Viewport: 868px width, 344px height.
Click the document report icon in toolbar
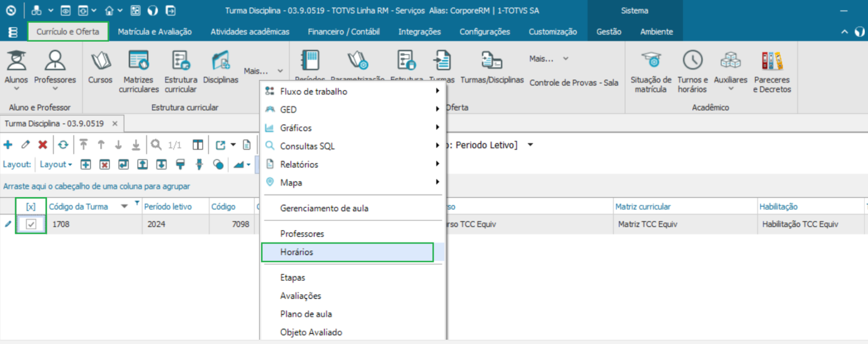(x=247, y=145)
